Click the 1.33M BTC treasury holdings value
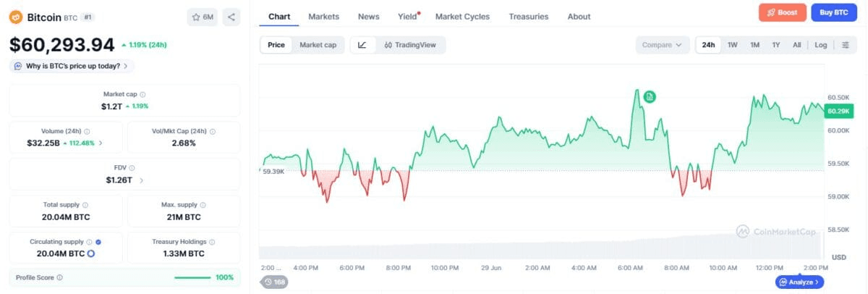 tap(184, 253)
